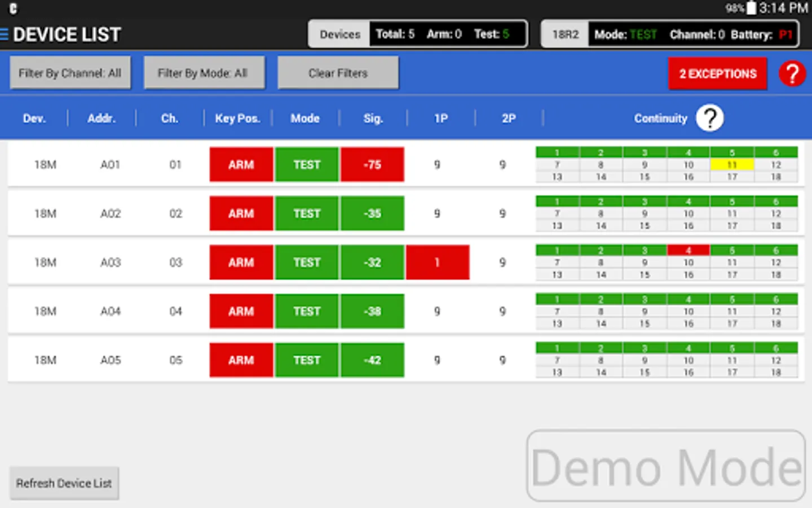
Task: Tap the ARM key position for A04
Action: pyautogui.click(x=241, y=311)
